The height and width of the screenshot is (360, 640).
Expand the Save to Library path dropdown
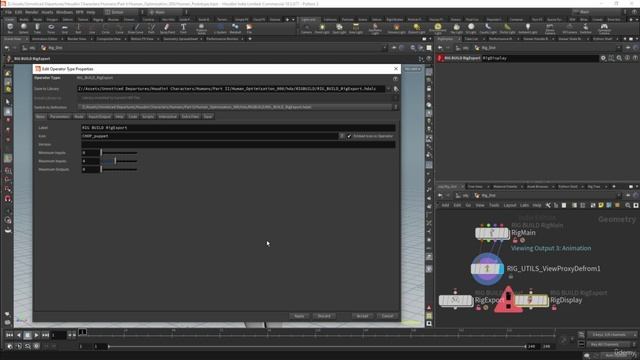pos(388,89)
